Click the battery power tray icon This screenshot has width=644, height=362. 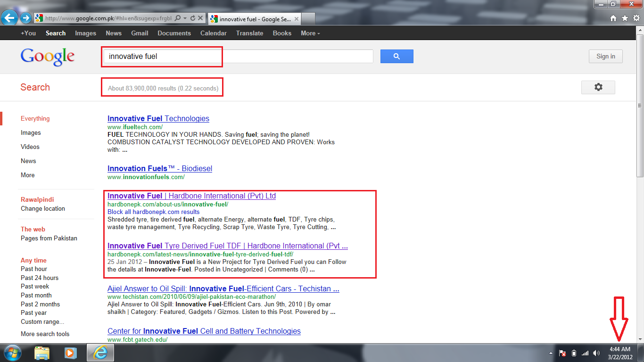[574, 353]
